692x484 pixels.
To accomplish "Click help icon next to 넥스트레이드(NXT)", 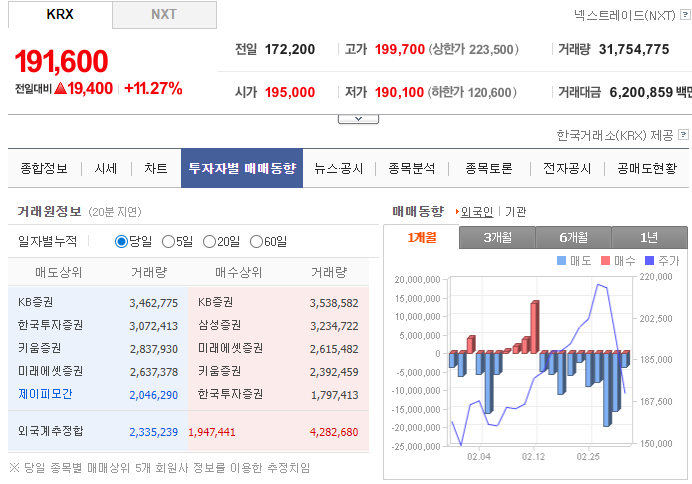I will (683, 16).
